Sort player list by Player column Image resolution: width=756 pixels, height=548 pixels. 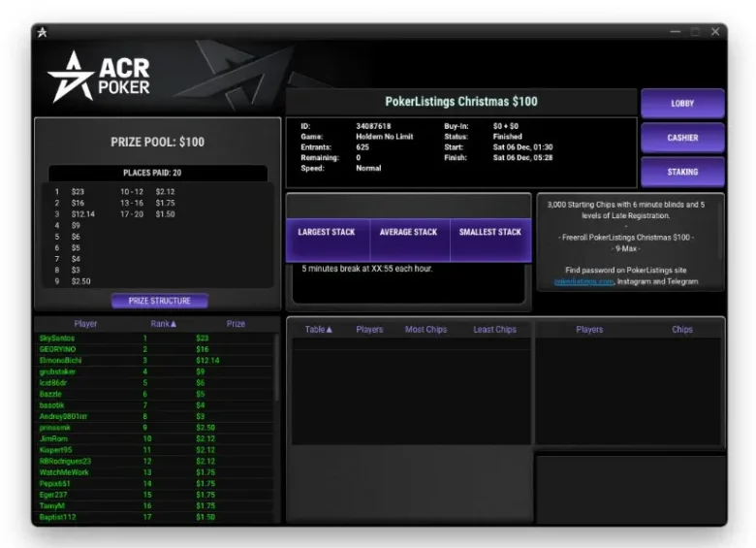85,324
